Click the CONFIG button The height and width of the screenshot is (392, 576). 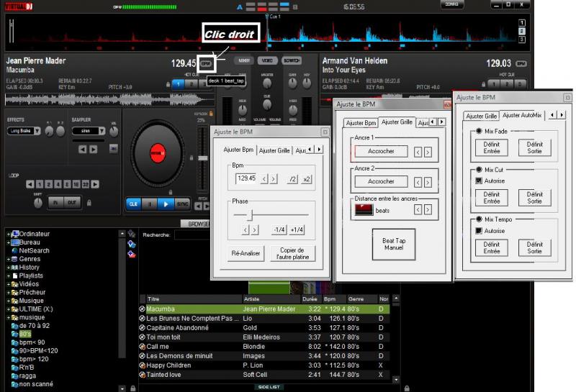click(452, 4)
